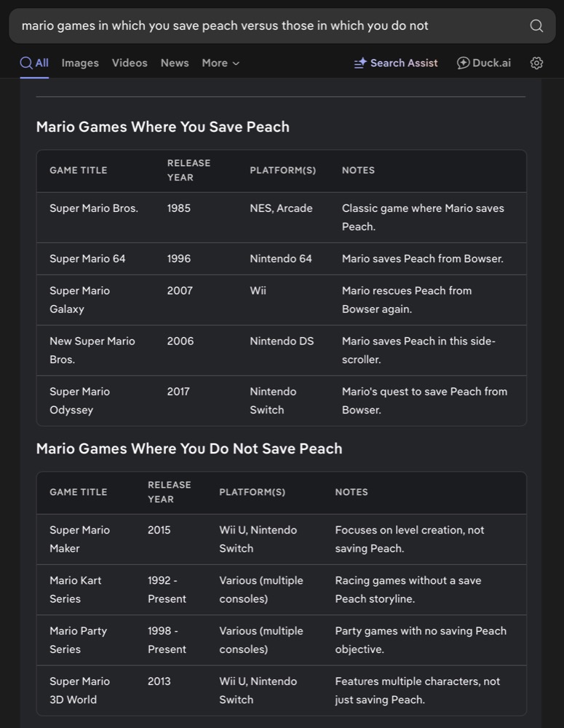This screenshot has height=728, width=564.
Task: Switch to the Videos tab
Action: [x=130, y=63]
